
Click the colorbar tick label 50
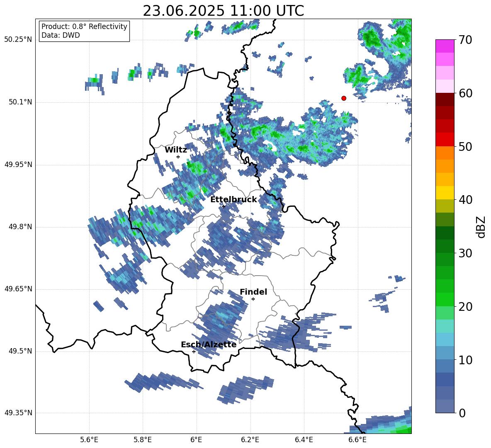click(x=465, y=146)
